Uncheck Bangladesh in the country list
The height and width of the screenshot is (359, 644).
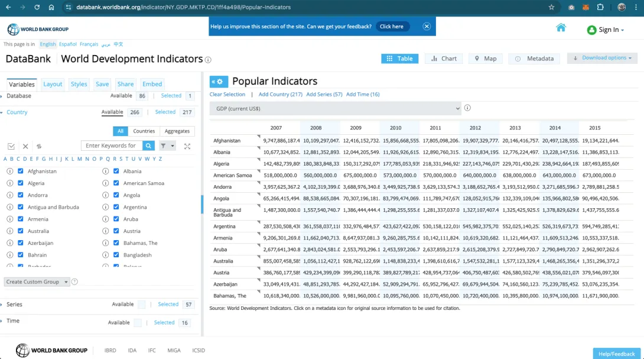tap(116, 255)
